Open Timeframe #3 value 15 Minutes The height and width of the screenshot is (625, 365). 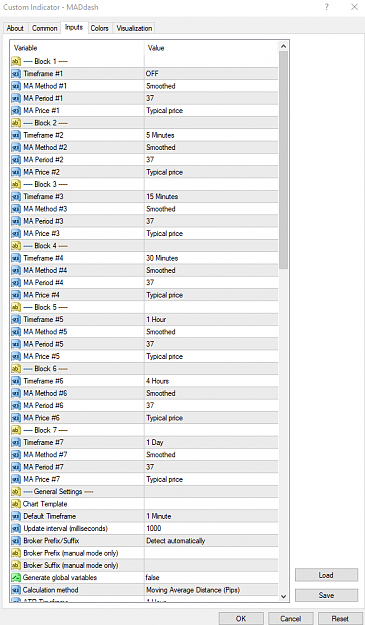pos(211,197)
